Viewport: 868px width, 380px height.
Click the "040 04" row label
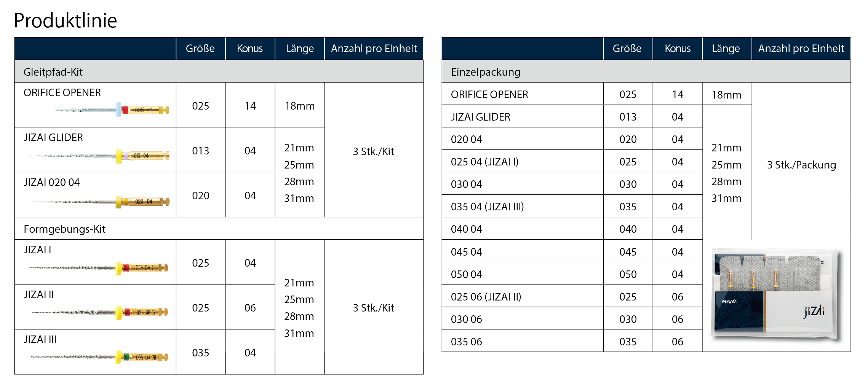(466, 229)
